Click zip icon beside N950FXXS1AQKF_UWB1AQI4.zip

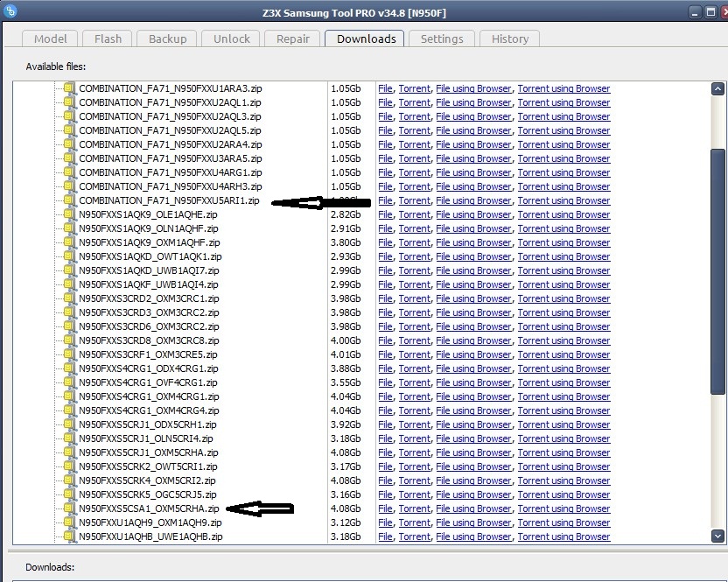69,284
